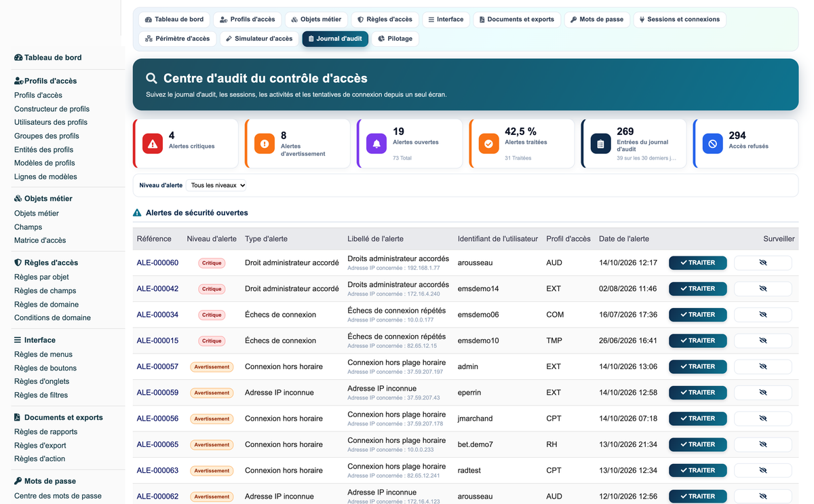Click the red critical alerts warning icon
814x504 pixels.
[153, 144]
